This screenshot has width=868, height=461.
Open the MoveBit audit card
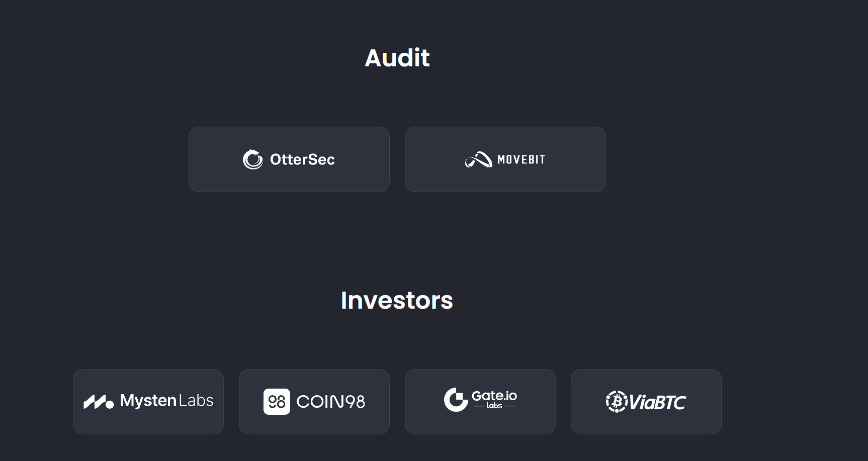[505, 159]
